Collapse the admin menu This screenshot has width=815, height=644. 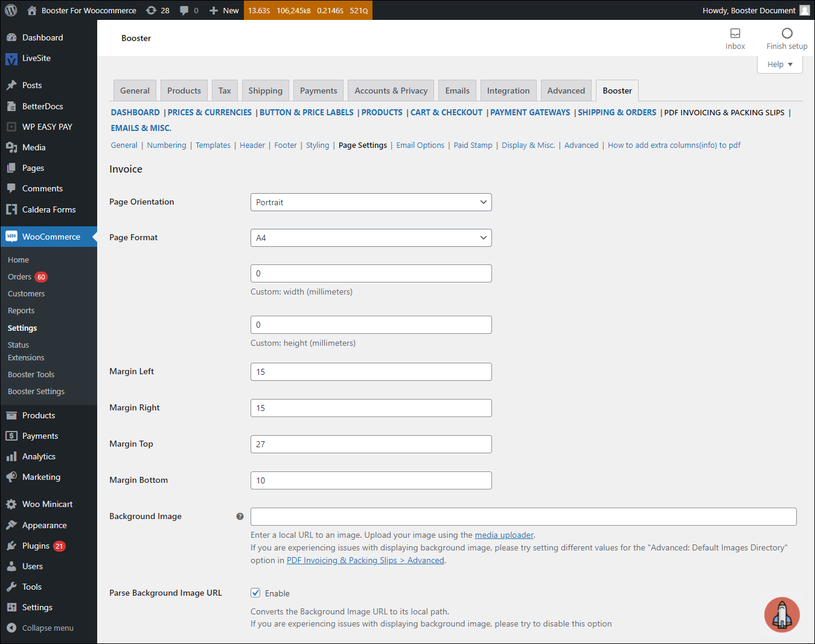[x=40, y=628]
